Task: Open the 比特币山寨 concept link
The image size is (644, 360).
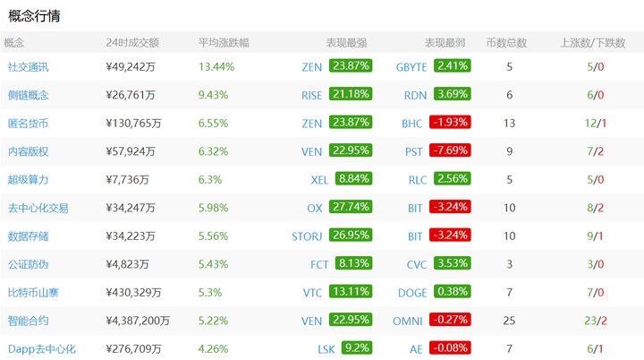Action: 33,293
